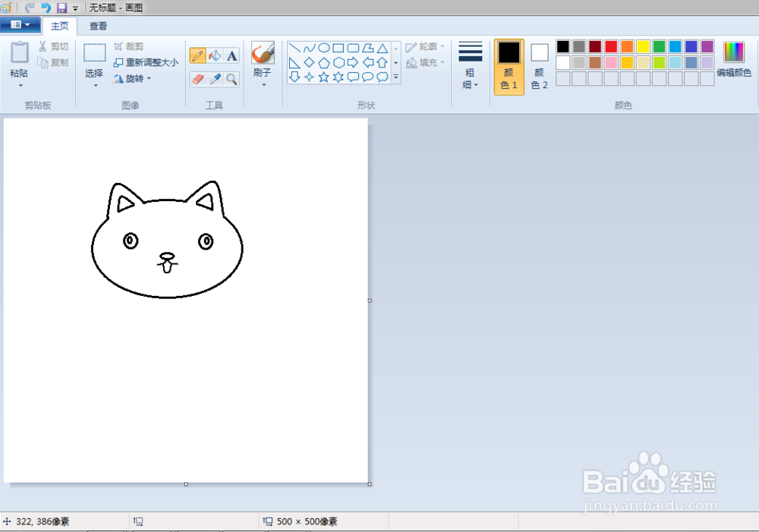This screenshot has height=532, width=759.
Task: Open the Quick Access Toolbar customize arrow
Action: click(x=75, y=8)
